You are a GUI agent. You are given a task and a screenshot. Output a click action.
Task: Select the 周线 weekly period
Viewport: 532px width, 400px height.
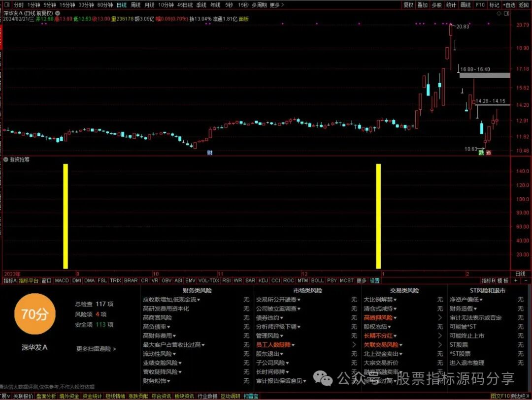click(135, 5)
